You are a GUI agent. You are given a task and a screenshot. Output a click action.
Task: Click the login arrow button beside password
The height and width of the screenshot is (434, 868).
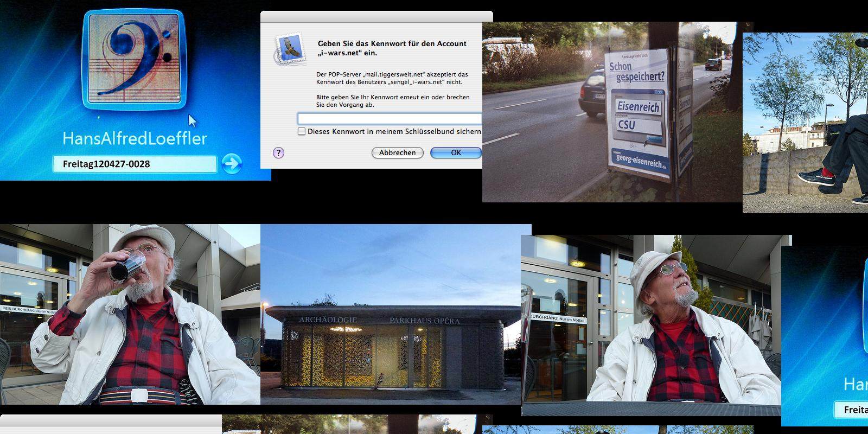click(x=232, y=163)
